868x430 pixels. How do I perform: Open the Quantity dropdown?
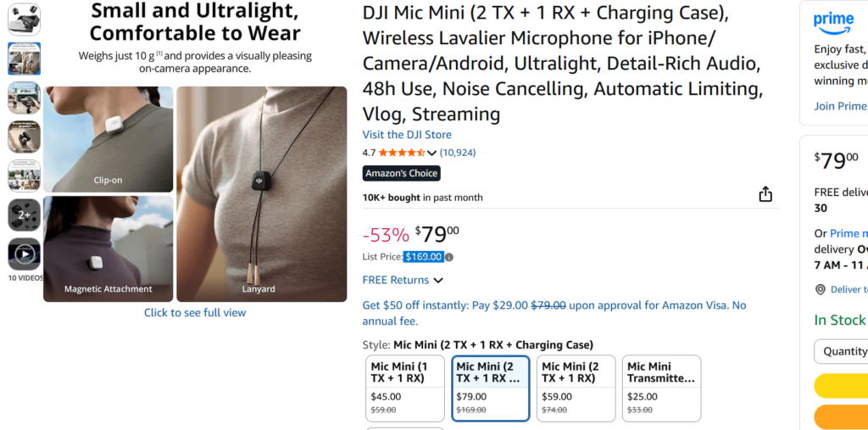point(841,351)
